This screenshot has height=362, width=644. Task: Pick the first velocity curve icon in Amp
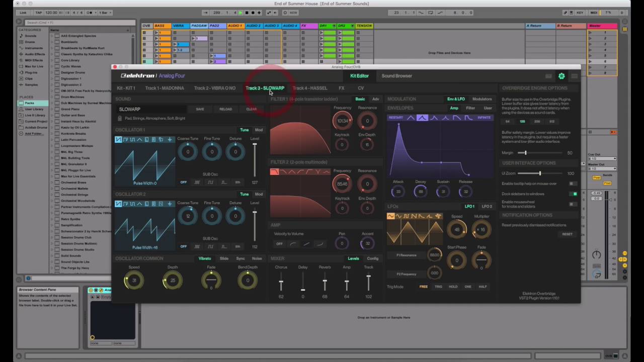[x=293, y=244]
